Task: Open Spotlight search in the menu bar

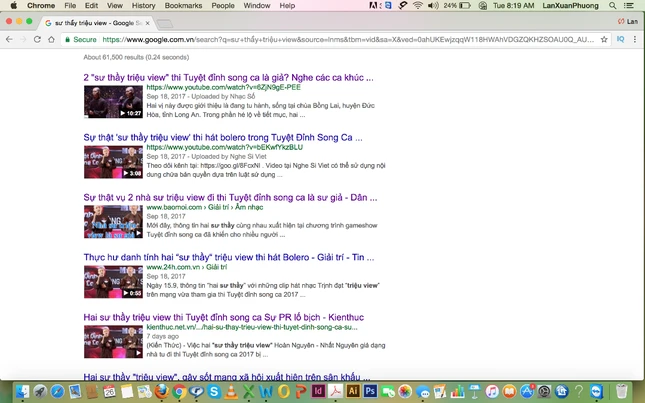Action: click(x=613, y=6)
